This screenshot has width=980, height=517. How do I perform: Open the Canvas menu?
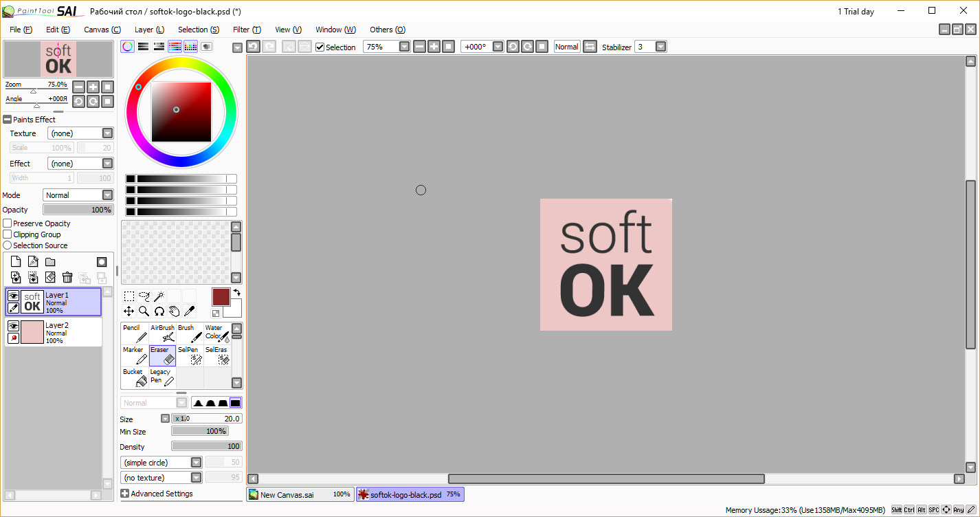102,30
